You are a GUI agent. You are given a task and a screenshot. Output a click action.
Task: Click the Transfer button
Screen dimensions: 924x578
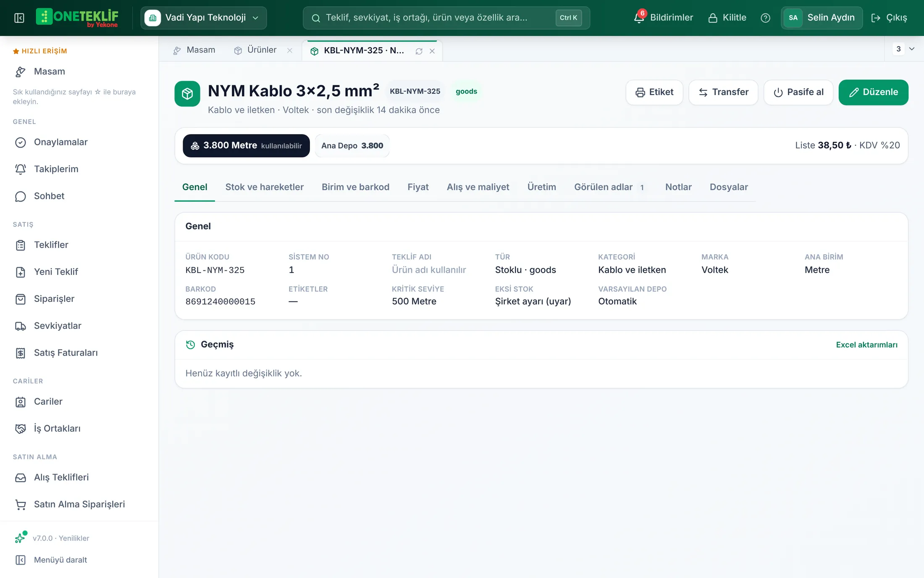723,92
